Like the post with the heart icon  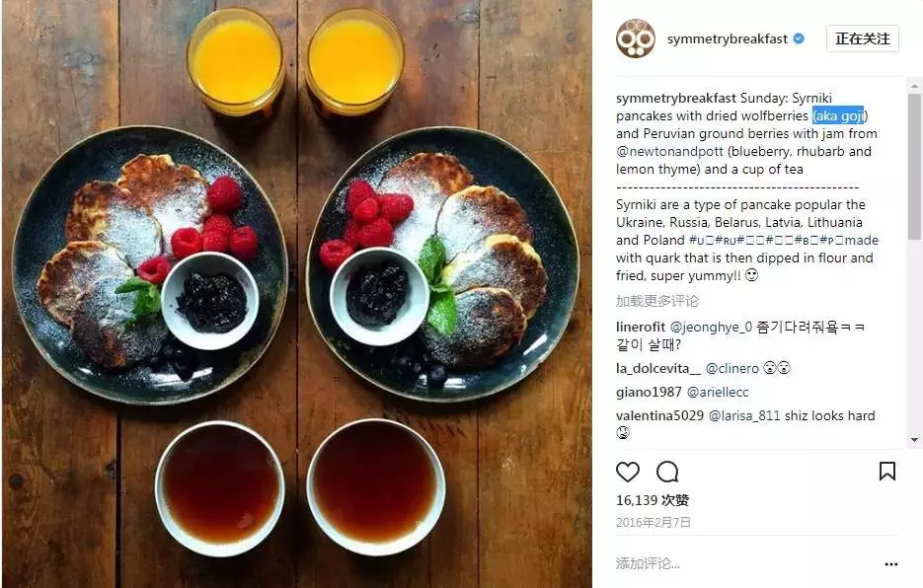tap(628, 472)
